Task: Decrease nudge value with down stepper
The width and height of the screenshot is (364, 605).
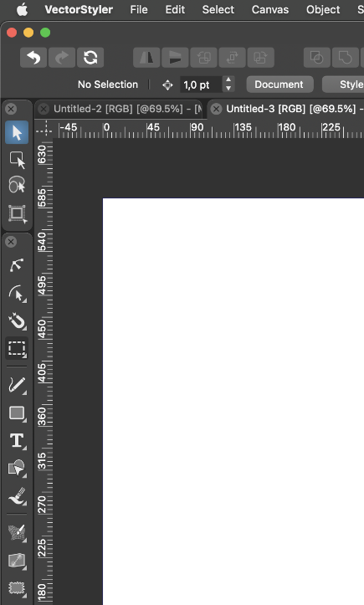Action: pos(228,89)
